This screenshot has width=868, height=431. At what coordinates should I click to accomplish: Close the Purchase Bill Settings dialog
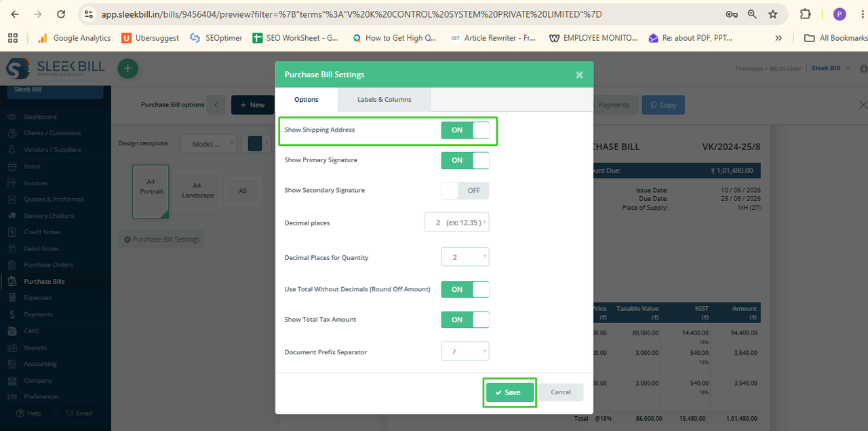[579, 75]
